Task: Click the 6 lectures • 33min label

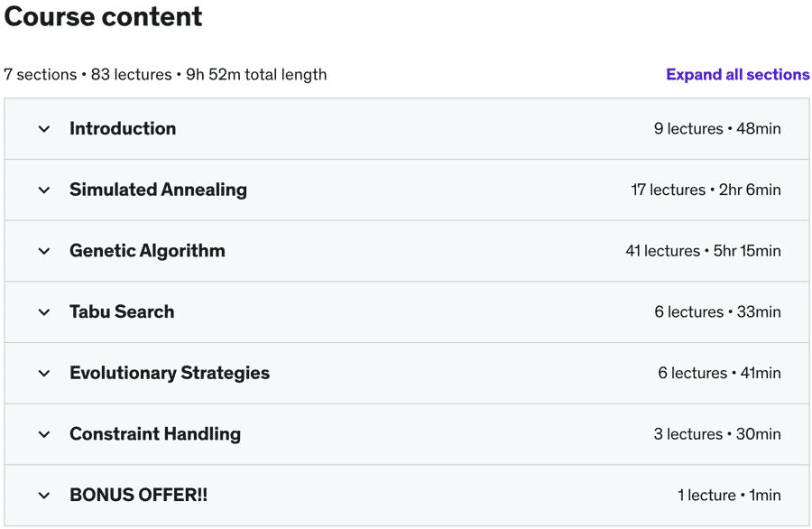Action: click(717, 312)
